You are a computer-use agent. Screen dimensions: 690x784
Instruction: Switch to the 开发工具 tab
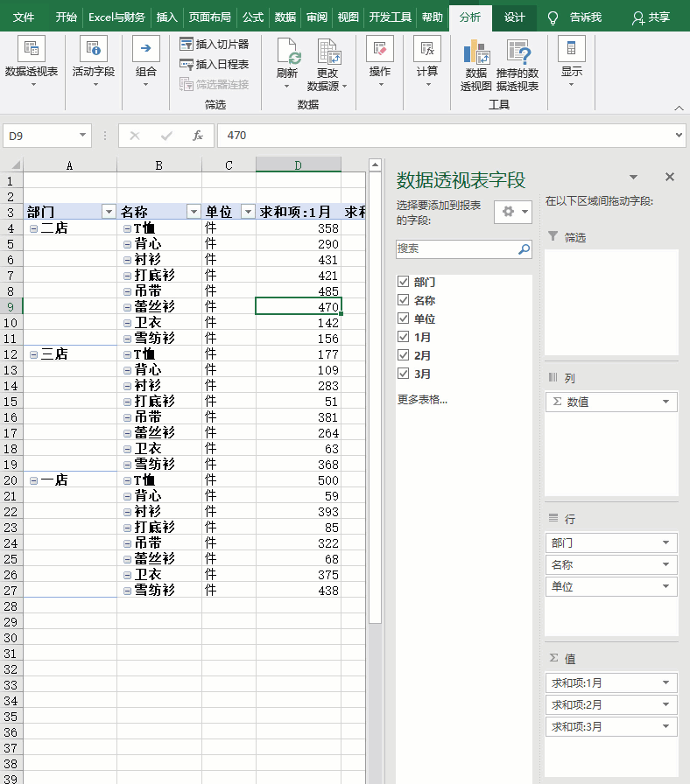390,17
